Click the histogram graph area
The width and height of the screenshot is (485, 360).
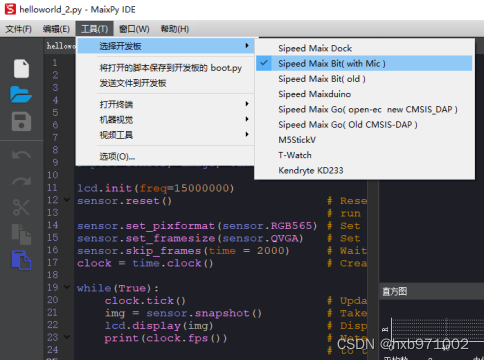pyautogui.click(x=437, y=330)
